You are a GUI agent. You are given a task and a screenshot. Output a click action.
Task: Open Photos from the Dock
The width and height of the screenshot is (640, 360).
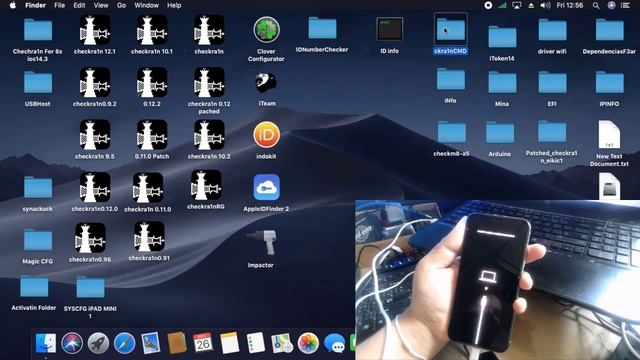coord(308,342)
